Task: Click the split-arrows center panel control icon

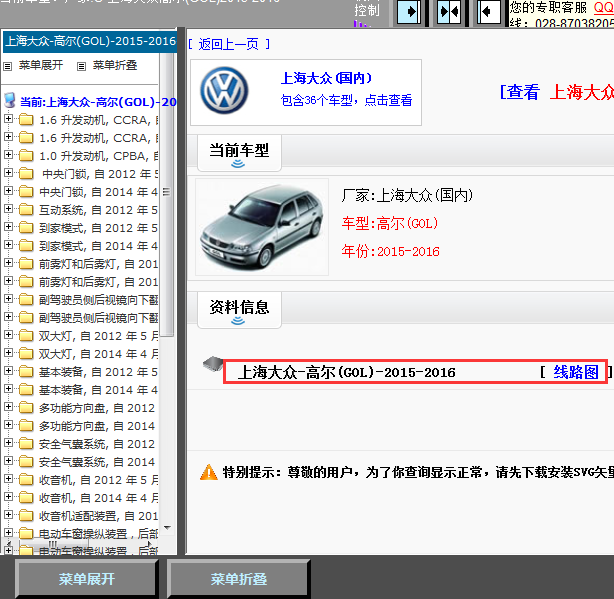Action: [449, 12]
